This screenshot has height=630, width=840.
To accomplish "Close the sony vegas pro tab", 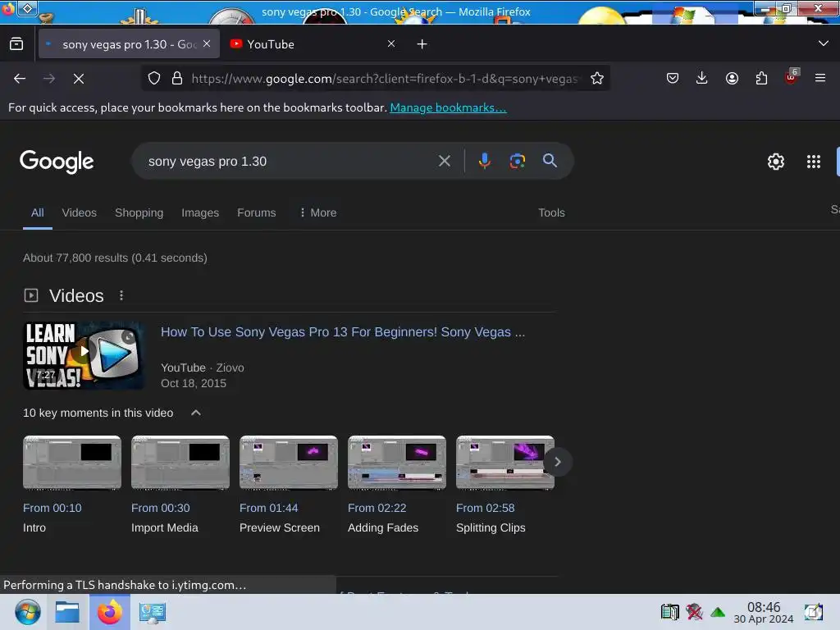I will 207,44.
